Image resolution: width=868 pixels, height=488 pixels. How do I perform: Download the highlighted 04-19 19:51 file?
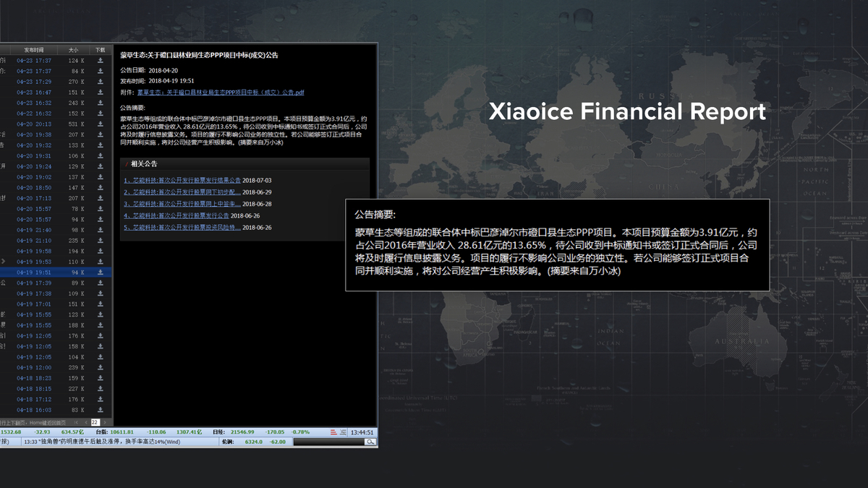tap(101, 273)
